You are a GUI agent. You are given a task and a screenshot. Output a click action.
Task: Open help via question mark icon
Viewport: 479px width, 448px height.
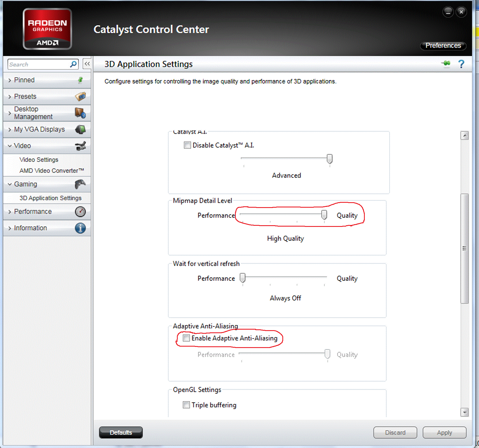461,64
